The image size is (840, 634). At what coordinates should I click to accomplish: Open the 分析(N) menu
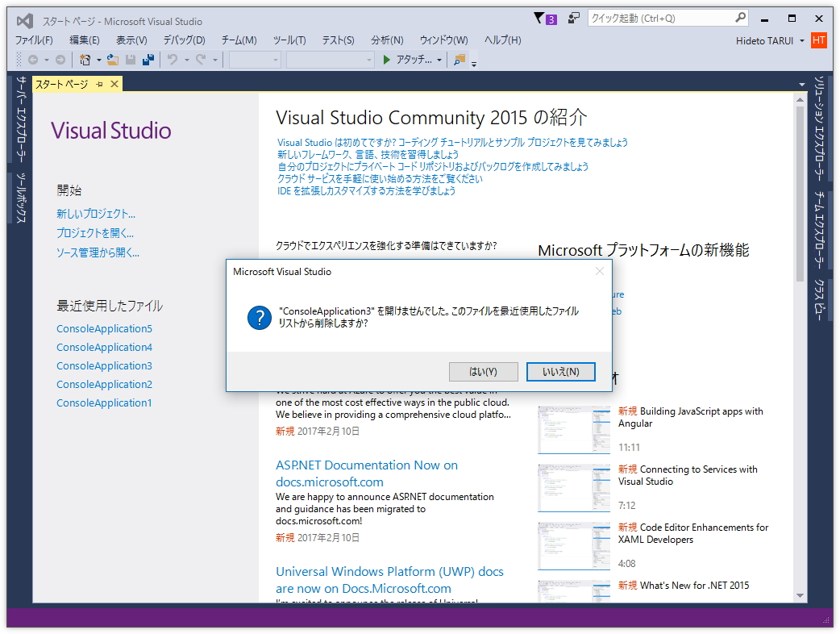(387, 40)
